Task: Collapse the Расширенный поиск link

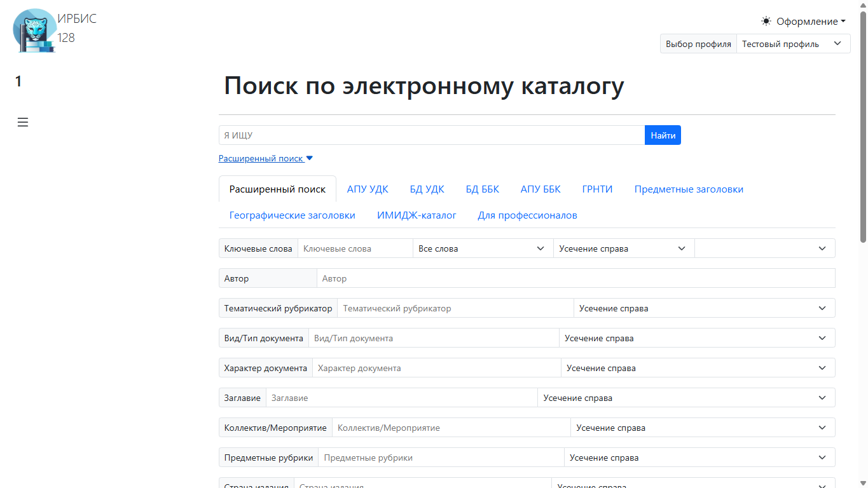Action: click(266, 158)
